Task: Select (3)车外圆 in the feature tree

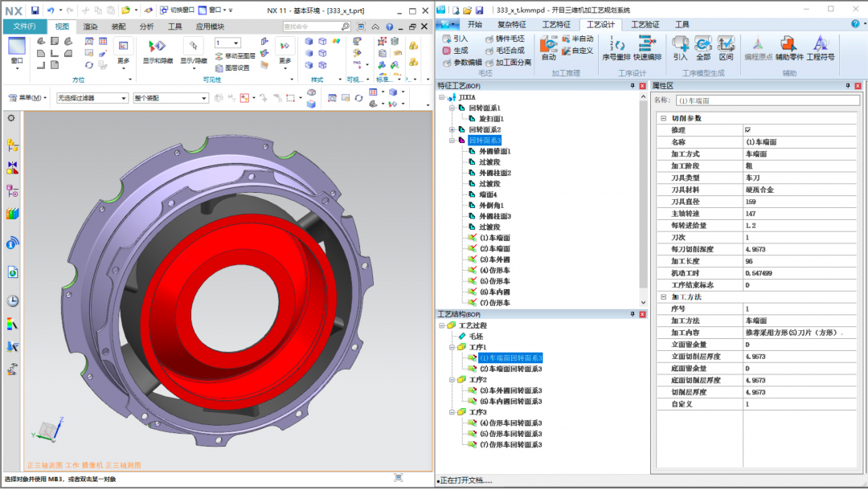Action: click(x=494, y=259)
